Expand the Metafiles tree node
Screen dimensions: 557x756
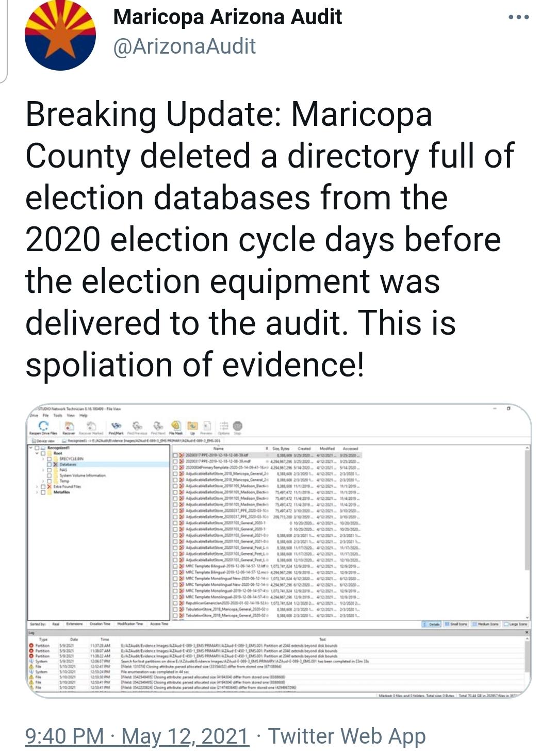[x=37, y=492]
